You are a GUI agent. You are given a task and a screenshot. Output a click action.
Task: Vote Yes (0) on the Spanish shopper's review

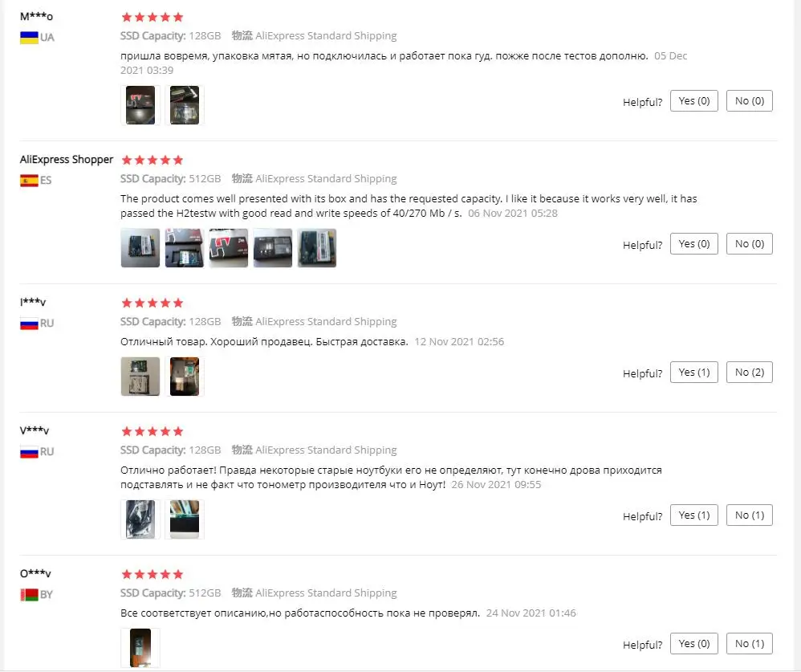coord(693,244)
